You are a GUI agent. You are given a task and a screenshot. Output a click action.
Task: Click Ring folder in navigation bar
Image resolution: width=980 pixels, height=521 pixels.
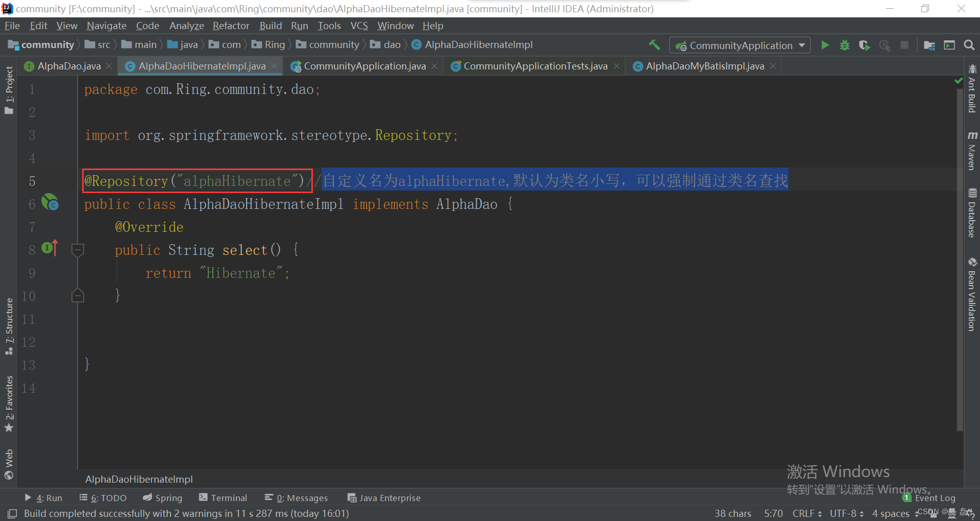coord(268,45)
